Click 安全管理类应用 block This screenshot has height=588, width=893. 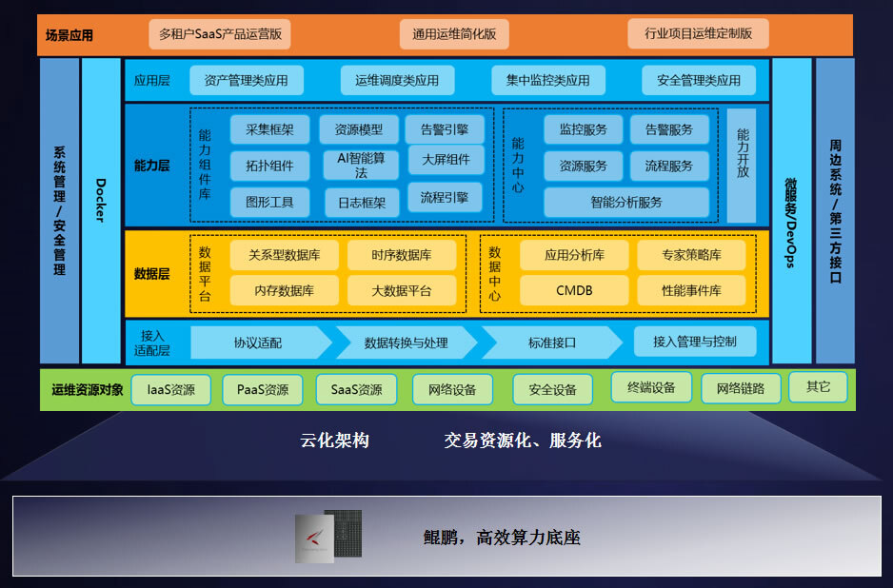click(699, 80)
